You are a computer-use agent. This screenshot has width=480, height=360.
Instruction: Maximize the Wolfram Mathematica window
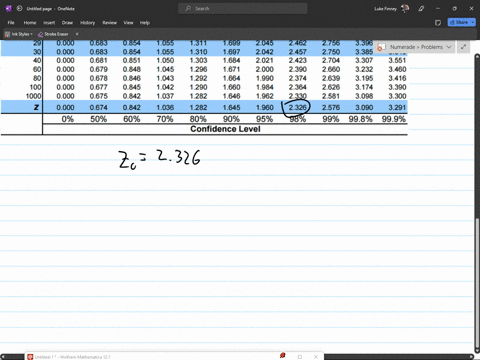coord(300,357)
